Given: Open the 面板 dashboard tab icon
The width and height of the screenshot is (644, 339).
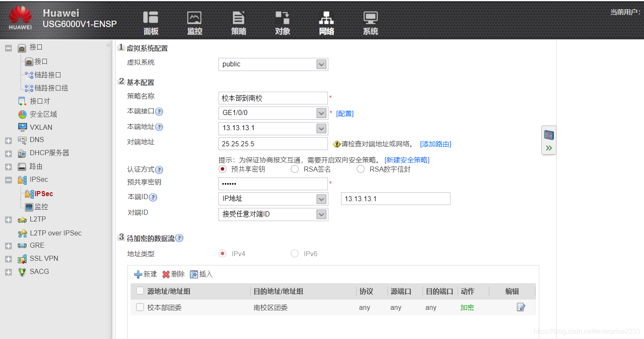Looking at the screenshot, I should point(150,23).
